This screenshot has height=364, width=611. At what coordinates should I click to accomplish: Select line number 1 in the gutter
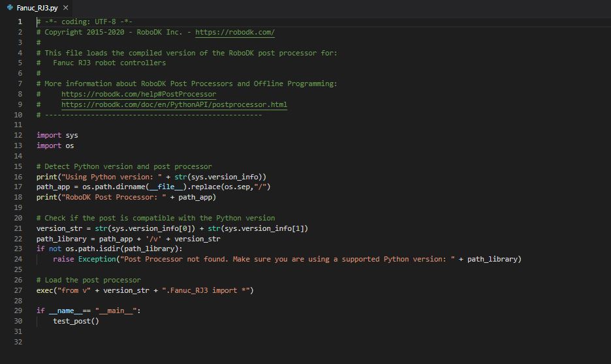click(20, 22)
